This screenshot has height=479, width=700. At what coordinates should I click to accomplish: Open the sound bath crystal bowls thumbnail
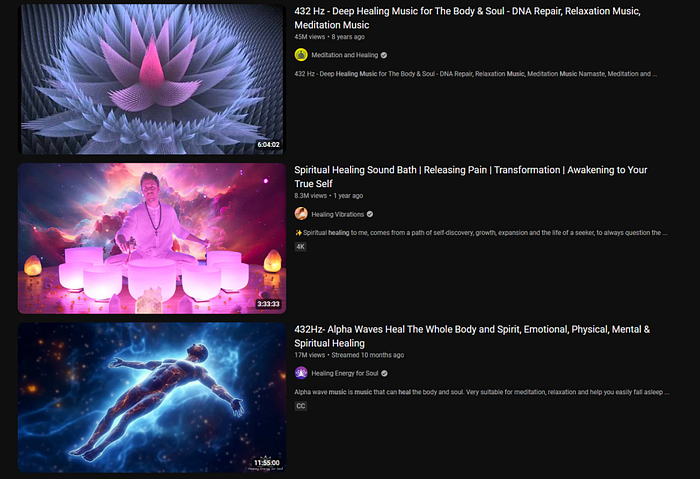point(152,238)
